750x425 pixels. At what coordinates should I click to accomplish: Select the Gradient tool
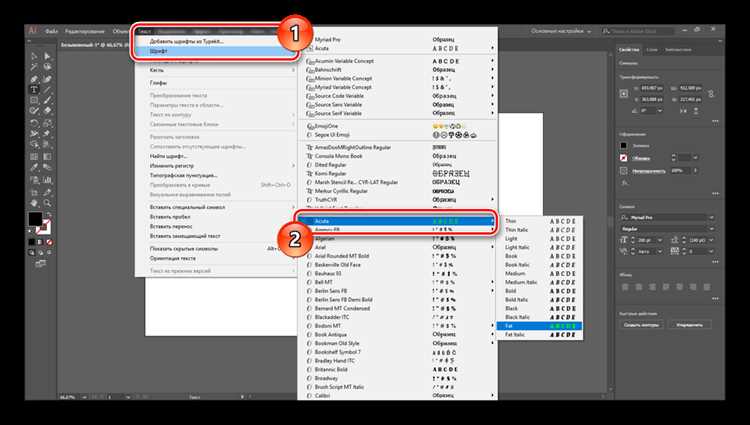(47, 156)
